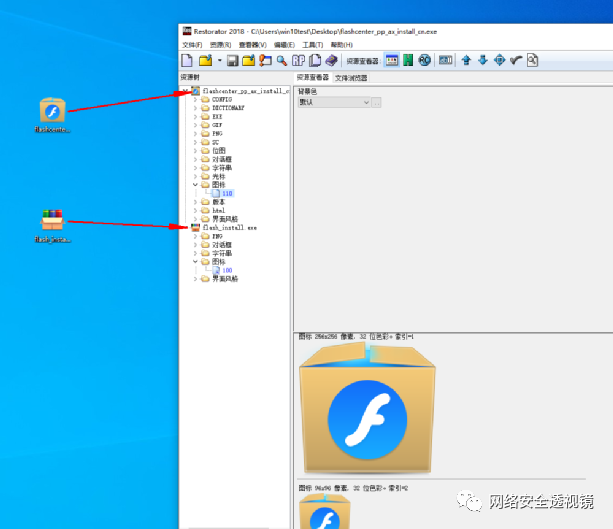Screen dimensions: 613x529
Task: Switch to the 资源查看器 tab
Action: pos(312,77)
